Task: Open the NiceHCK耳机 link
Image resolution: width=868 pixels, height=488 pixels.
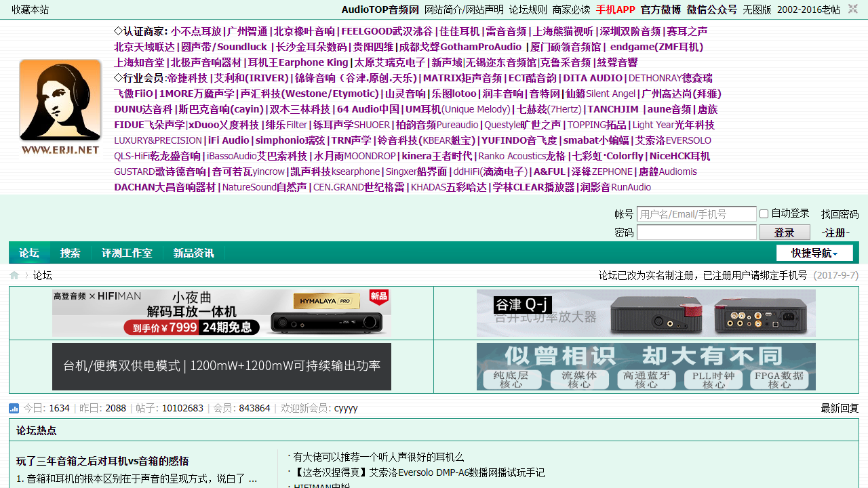Action: 680,156
